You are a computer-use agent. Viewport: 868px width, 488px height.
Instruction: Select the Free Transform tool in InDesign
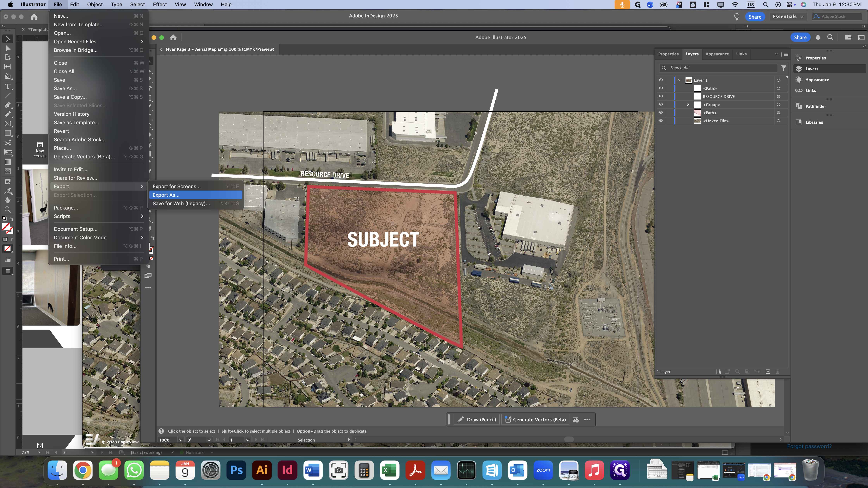8,153
